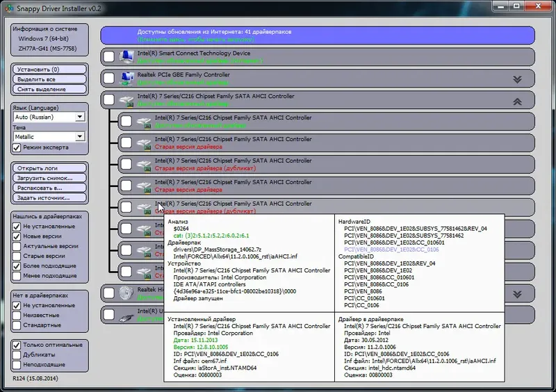Screen dimensions: 556x392
Task: Click the Intel USB device icon
Action: [x=126, y=316]
